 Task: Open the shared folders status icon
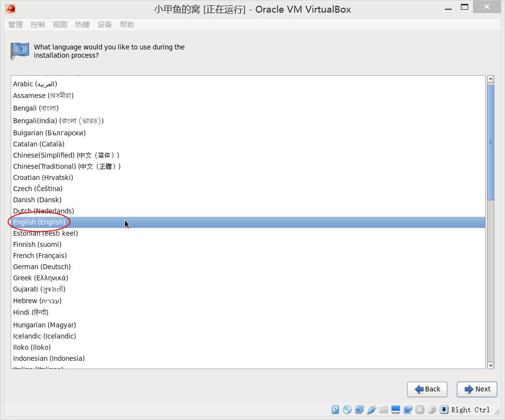tap(384, 410)
